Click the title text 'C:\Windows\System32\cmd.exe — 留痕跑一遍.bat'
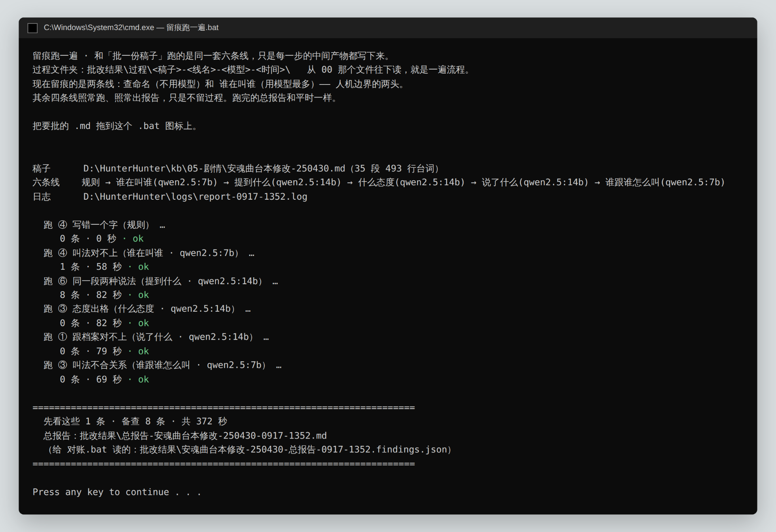Viewport: 776px width, 532px height. click(131, 27)
